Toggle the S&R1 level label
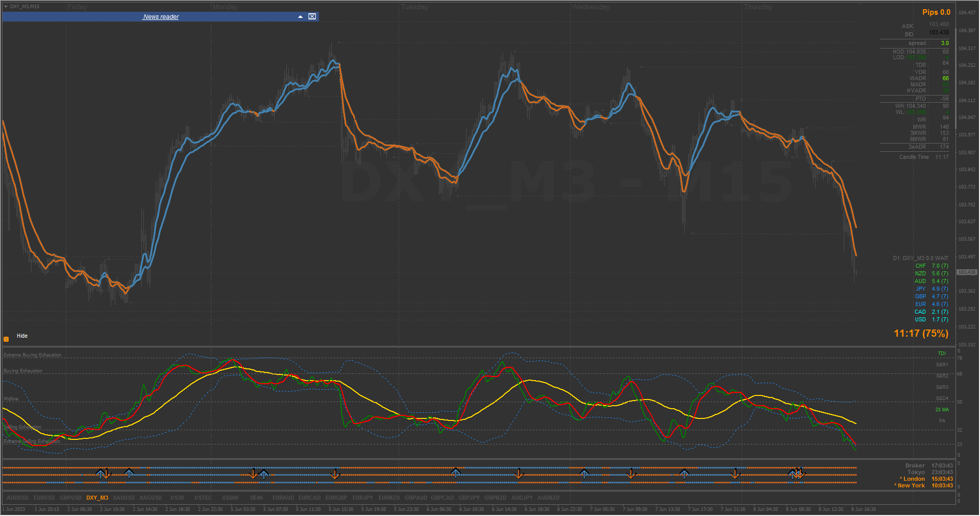980x516 pixels. 942,365
